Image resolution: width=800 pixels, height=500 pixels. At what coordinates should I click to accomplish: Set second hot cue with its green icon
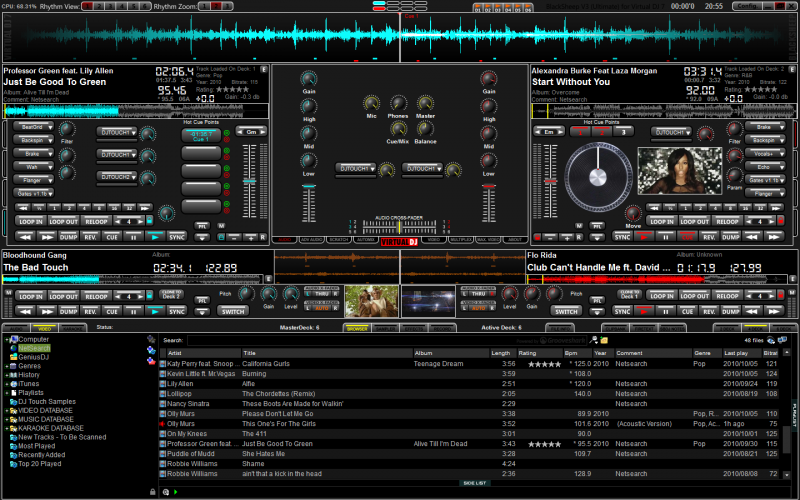tap(227, 151)
